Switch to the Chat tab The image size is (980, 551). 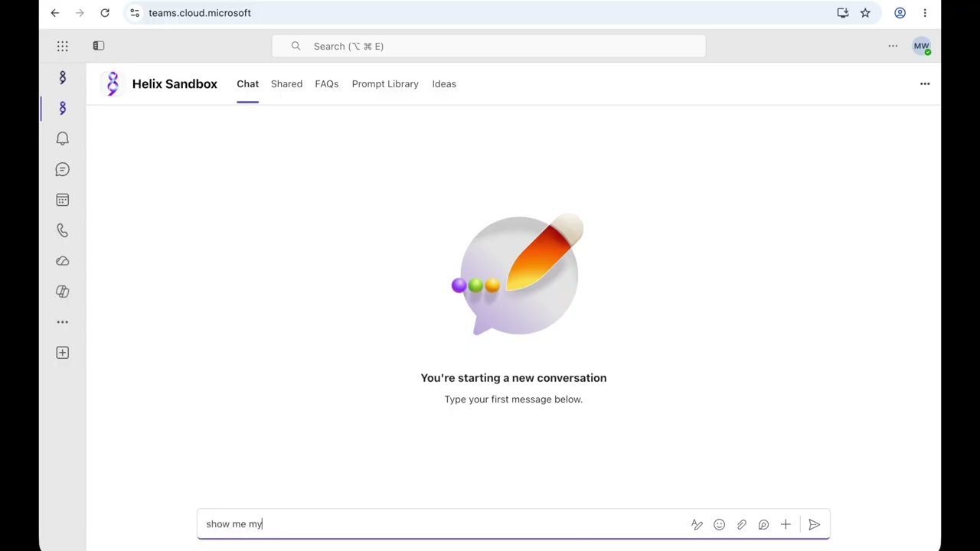[247, 84]
